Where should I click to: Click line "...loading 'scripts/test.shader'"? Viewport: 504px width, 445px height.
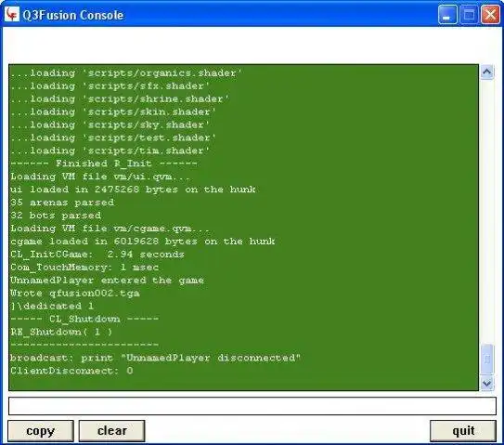pyautogui.click(x=113, y=137)
